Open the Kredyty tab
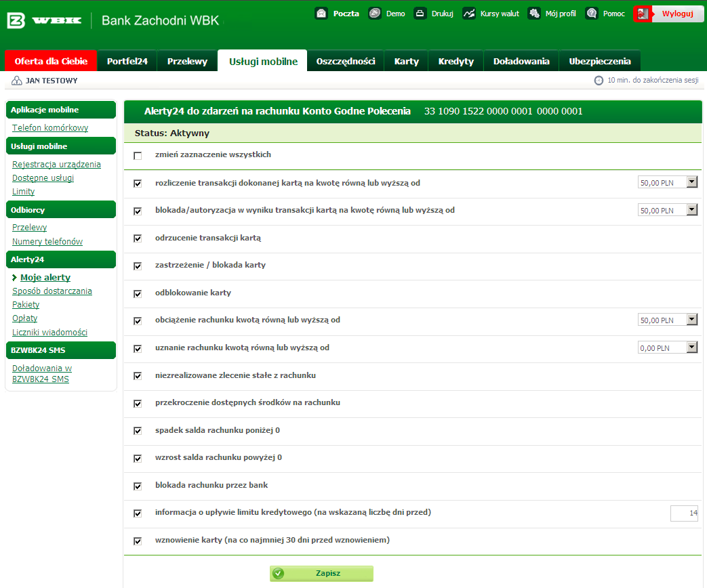This screenshot has width=707, height=588. [456, 61]
